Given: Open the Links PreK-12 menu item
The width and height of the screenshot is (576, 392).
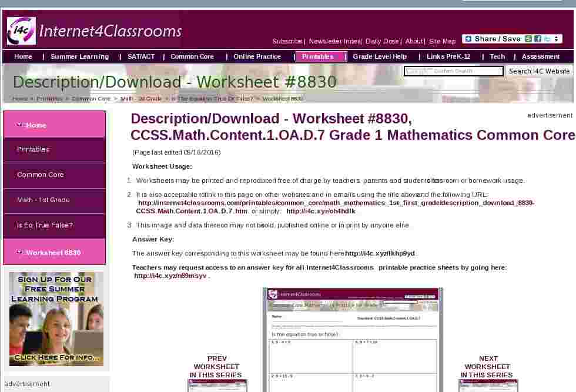Looking at the screenshot, I should [x=448, y=56].
